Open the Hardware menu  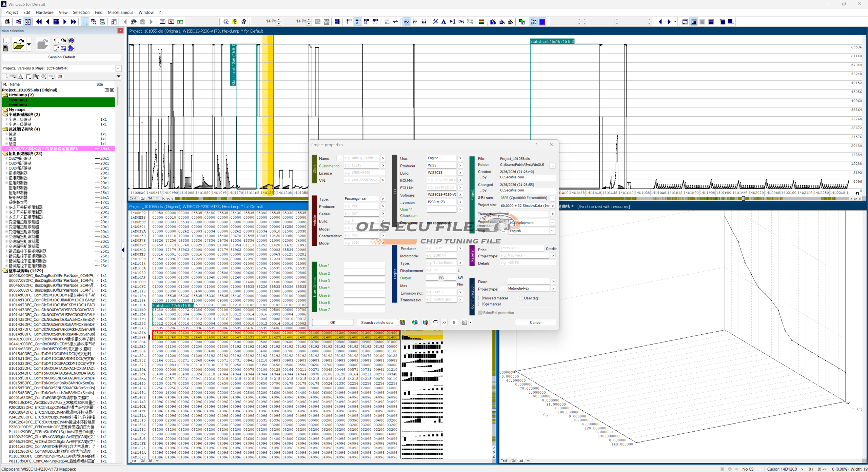pyautogui.click(x=44, y=12)
